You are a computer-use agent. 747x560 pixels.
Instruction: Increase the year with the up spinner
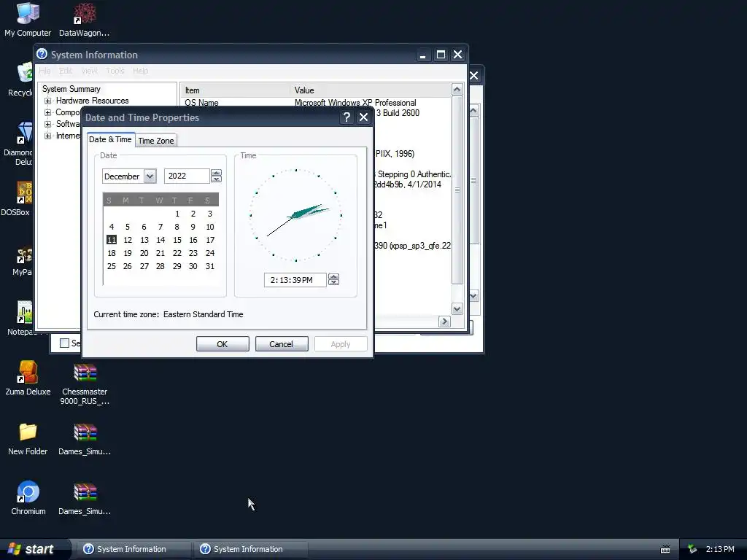pyautogui.click(x=216, y=173)
